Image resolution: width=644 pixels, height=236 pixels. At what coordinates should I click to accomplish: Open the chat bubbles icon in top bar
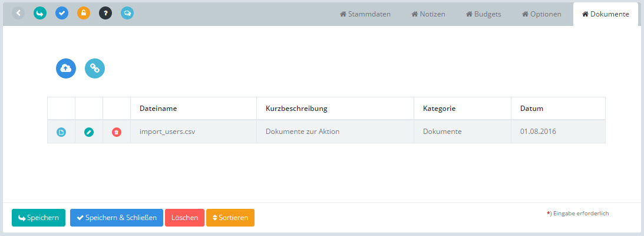click(127, 13)
